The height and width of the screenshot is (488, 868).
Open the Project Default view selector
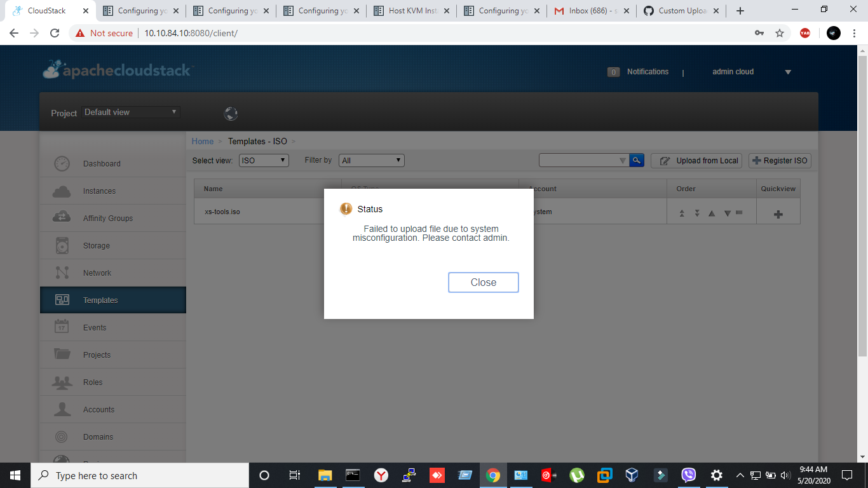130,112
